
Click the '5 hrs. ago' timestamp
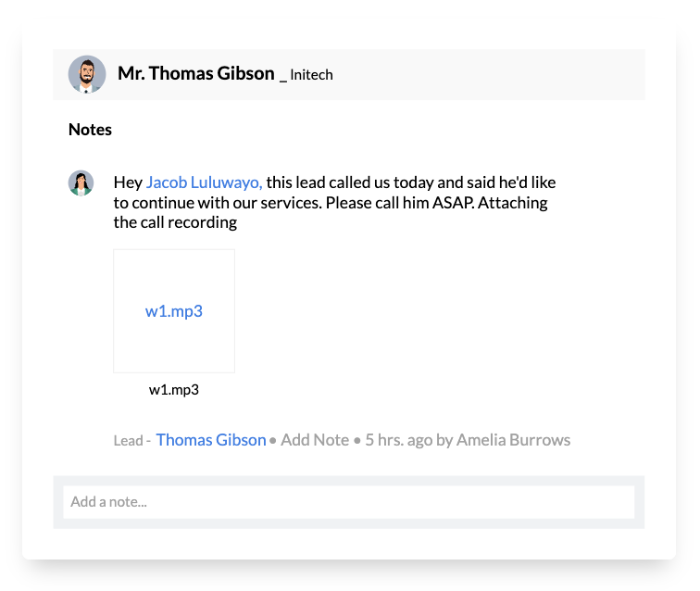[x=398, y=440]
